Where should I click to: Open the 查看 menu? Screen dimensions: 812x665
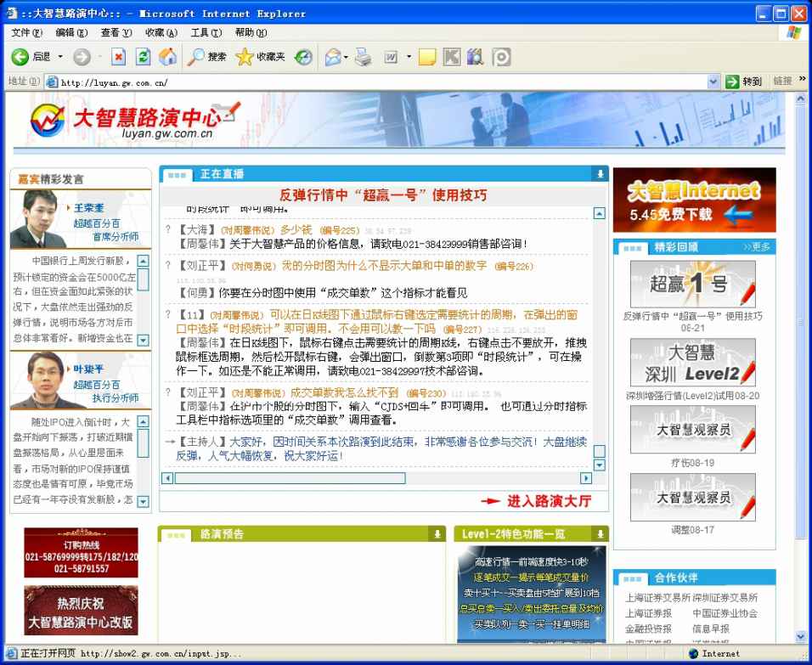pos(116,32)
